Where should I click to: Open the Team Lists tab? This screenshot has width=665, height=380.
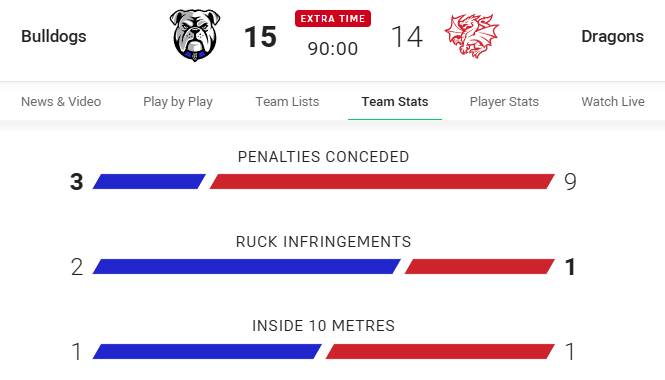coord(287,102)
